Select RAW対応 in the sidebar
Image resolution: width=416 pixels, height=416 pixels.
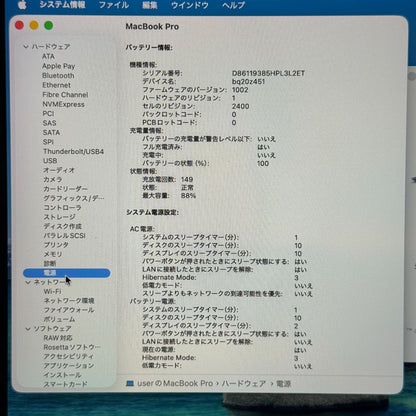(x=58, y=338)
